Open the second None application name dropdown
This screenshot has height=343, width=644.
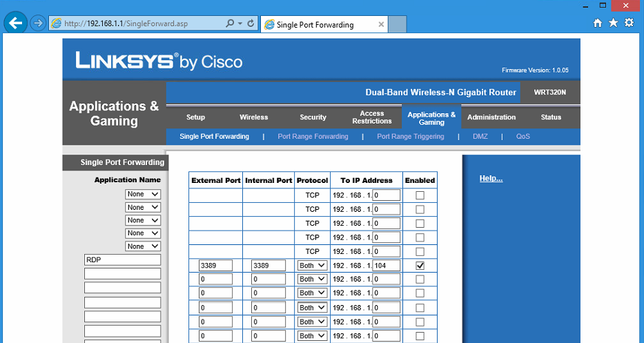142,208
